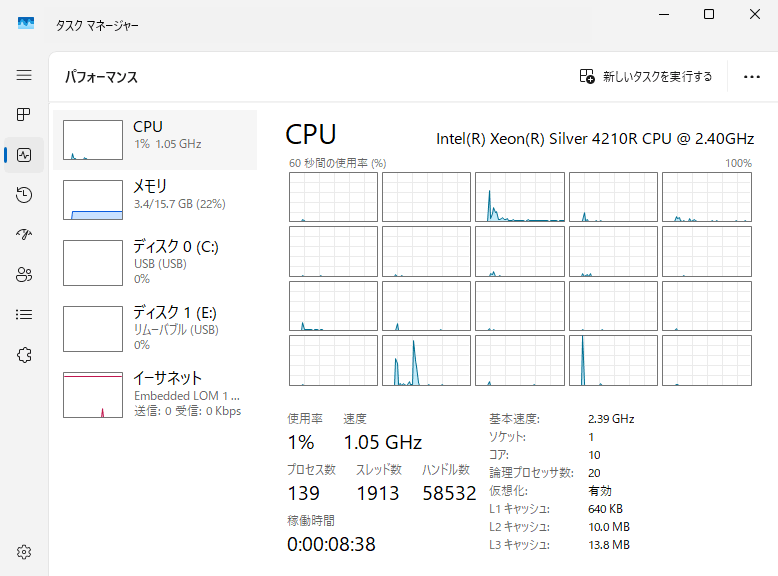Go to the Processes page icon
This screenshot has width=778, height=576.
click(x=24, y=115)
